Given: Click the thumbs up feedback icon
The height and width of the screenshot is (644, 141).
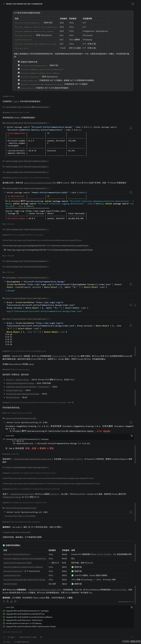Looking at the screenshot, I should tap(12, 602).
